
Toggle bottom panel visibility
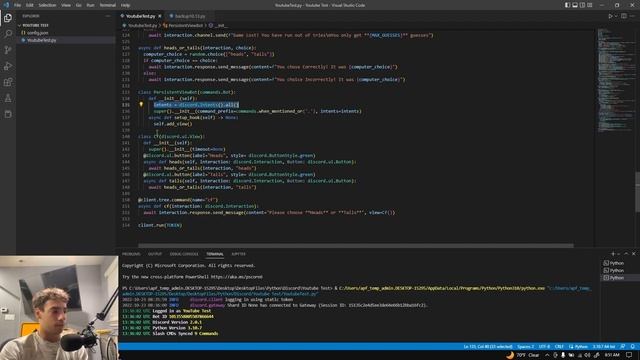[x=575, y=5]
